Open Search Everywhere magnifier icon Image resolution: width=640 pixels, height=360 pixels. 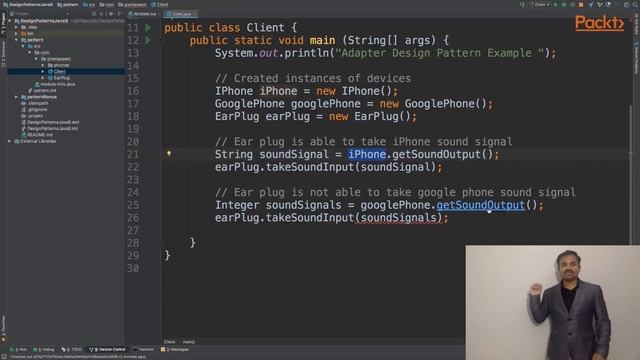(x=636, y=4)
